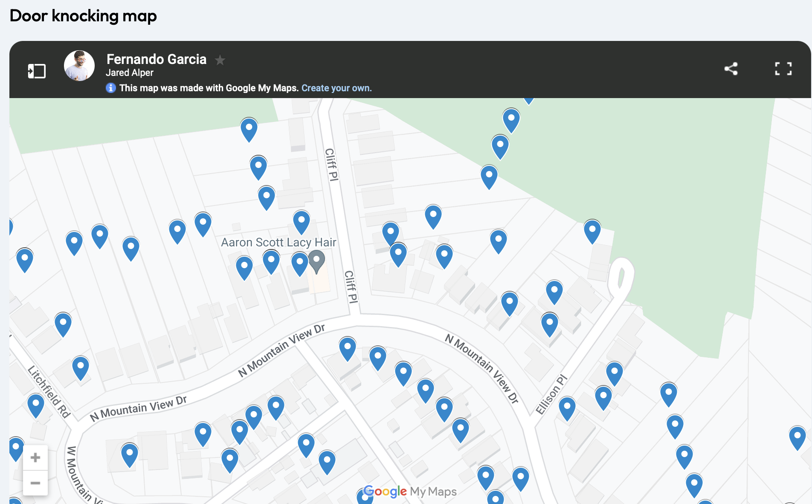
Task: Click the Jared Alper author name
Action: coord(130,73)
